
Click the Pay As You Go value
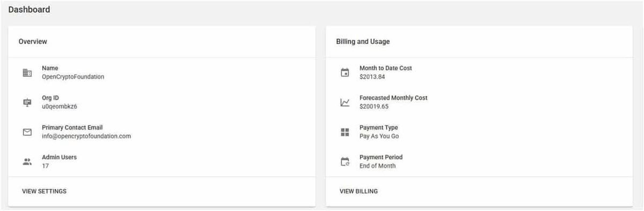[x=379, y=136]
